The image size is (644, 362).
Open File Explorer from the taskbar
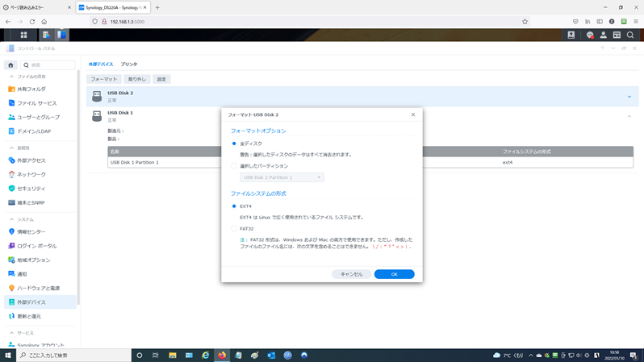(x=173, y=355)
